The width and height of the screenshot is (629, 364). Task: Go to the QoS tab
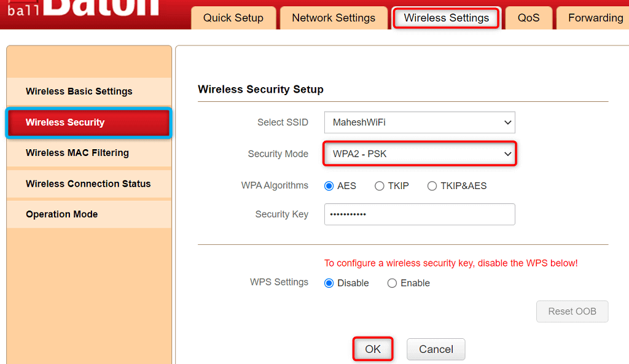(x=528, y=18)
